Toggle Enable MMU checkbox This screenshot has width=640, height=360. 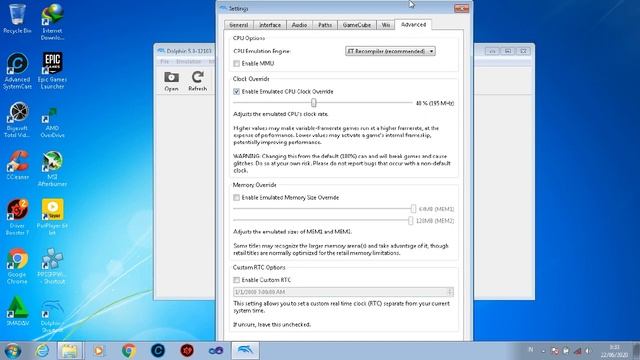pyautogui.click(x=236, y=64)
